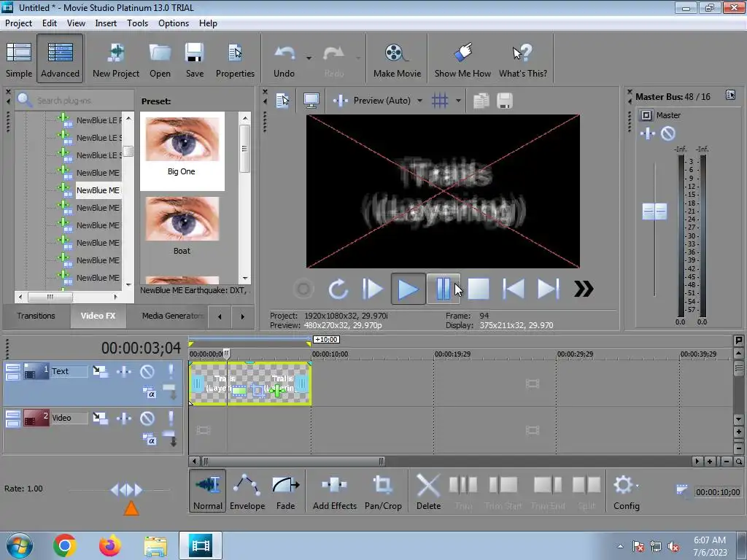
Task: Open the Project menu
Action: pos(18,23)
